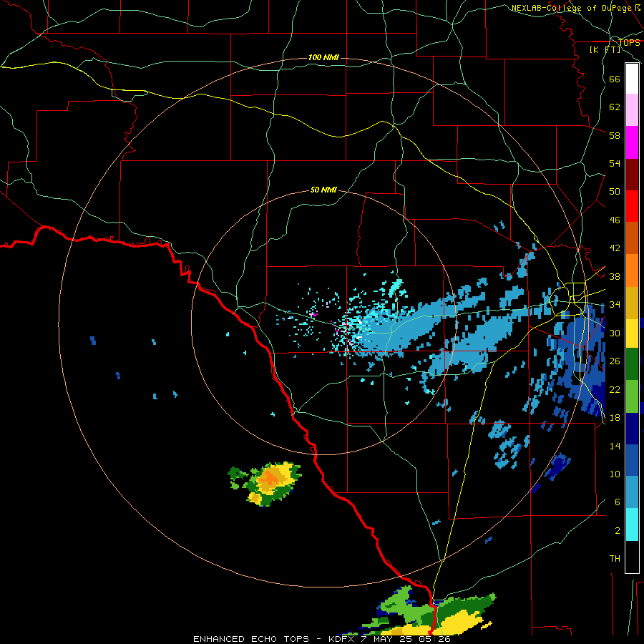Click the 54 legend value label

click(x=615, y=163)
